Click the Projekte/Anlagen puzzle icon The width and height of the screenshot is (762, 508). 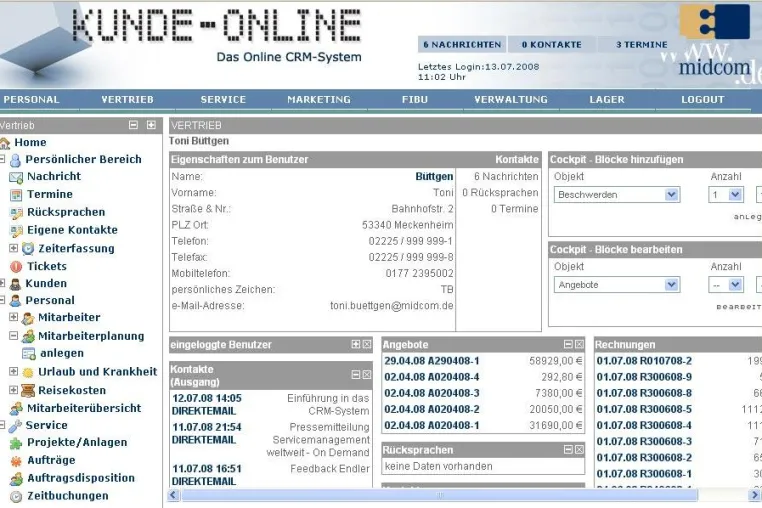[16, 443]
